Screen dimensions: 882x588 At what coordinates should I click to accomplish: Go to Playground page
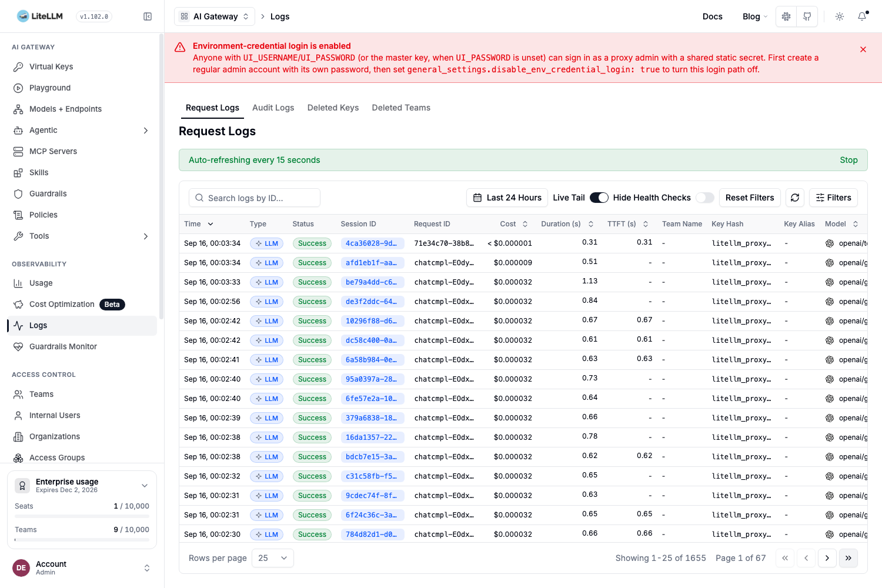click(82, 88)
